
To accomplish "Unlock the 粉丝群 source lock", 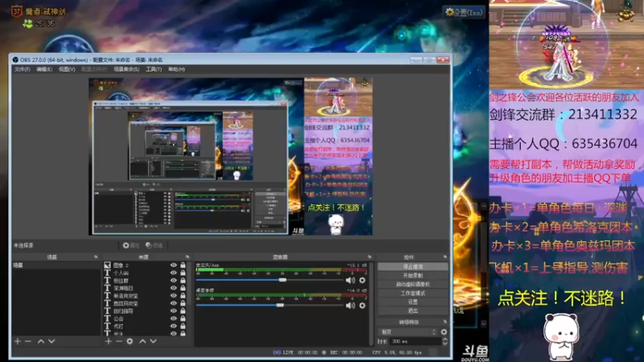I will coord(183,280).
